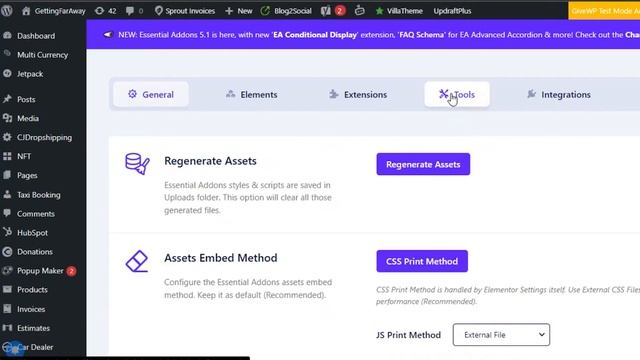
Task: Open the JS Print Method dropdown
Action: [x=501, y=335]
